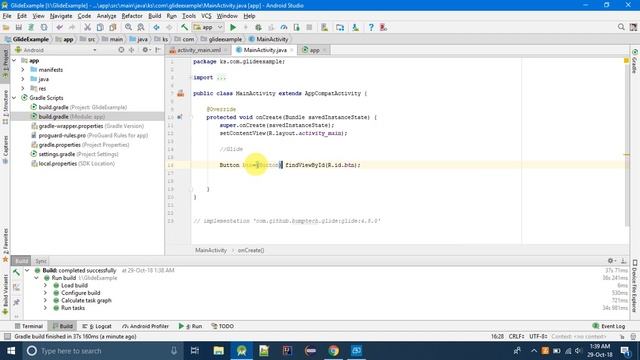This screenshot has width=640, height=360.
Task: Close the MainActivity.java tab
Action: point(292,50)
